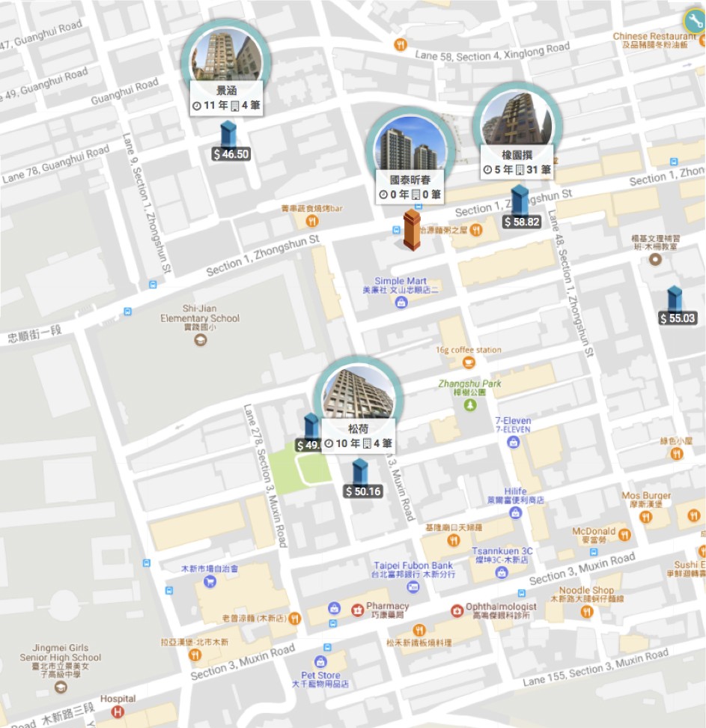Viewport: 706px width, 728px height.
Task: Click the 橡園撰 5 年 31 筆 label
Action: click(517, 163)
